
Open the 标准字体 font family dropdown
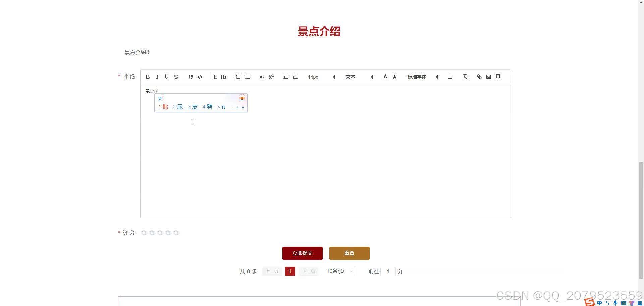pyautogui.click(x=420, y=77)
